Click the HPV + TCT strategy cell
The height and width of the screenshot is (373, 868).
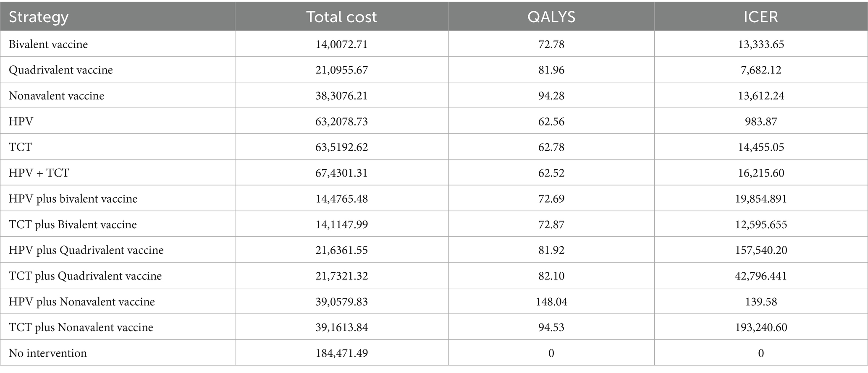pyautogui.click(x=39, y=173)
